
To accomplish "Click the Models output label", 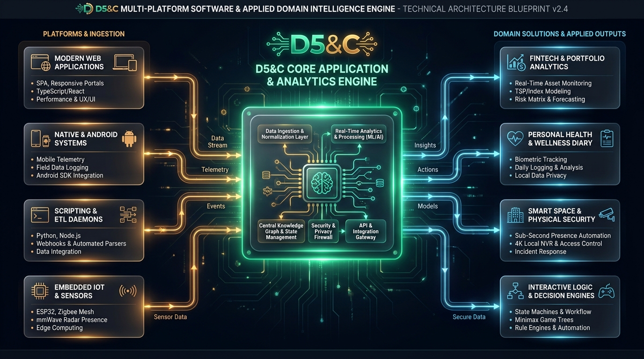I will (428, 206).
